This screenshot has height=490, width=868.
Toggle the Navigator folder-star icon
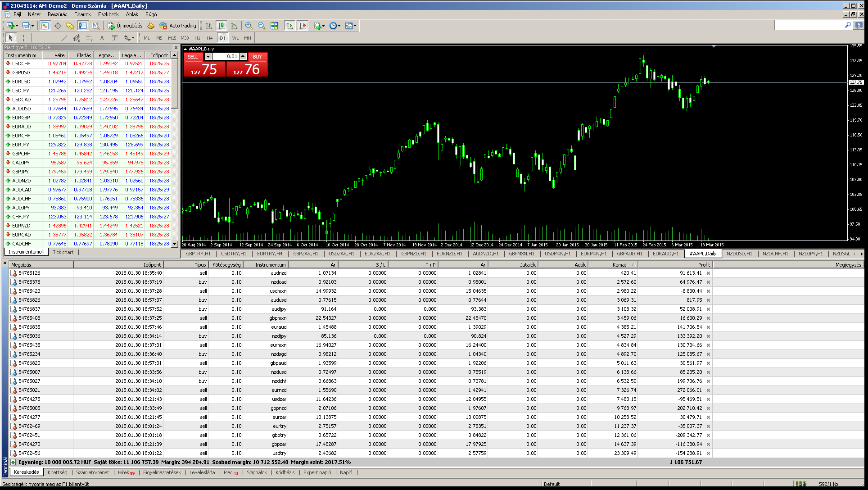click(x=70, y=26)
